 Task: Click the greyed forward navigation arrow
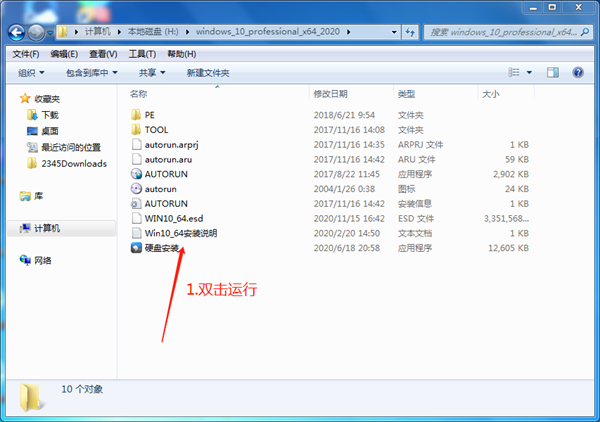[37, 33]
